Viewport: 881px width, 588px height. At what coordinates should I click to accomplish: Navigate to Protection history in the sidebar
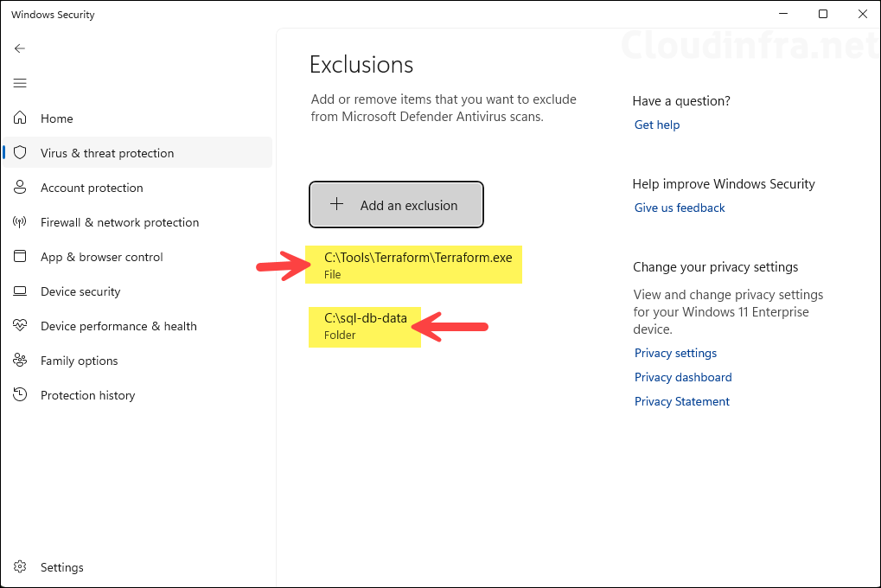click(x=87, y=394)
